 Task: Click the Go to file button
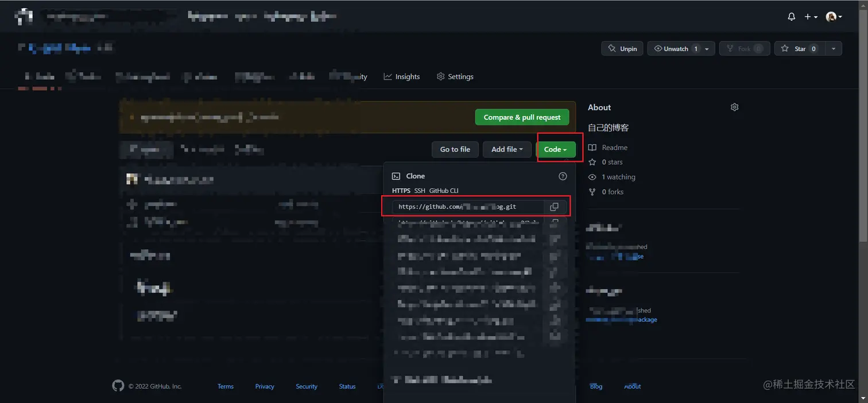455,149
